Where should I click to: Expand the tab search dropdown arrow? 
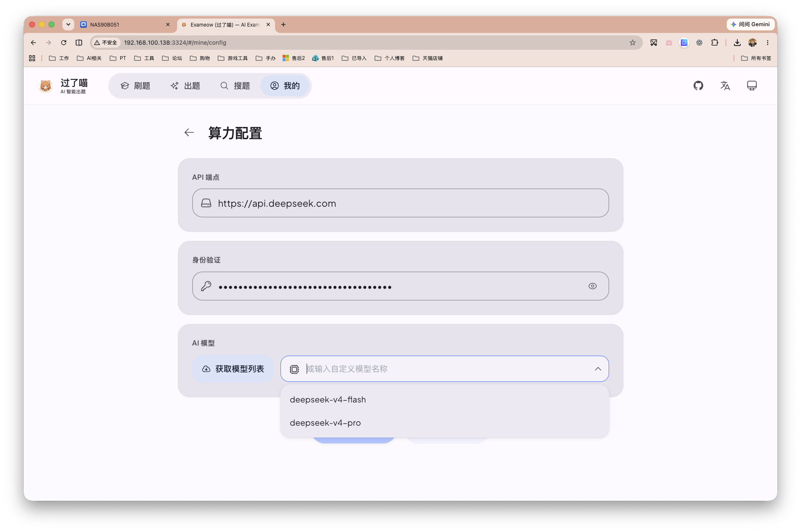(x=68, y=24)
